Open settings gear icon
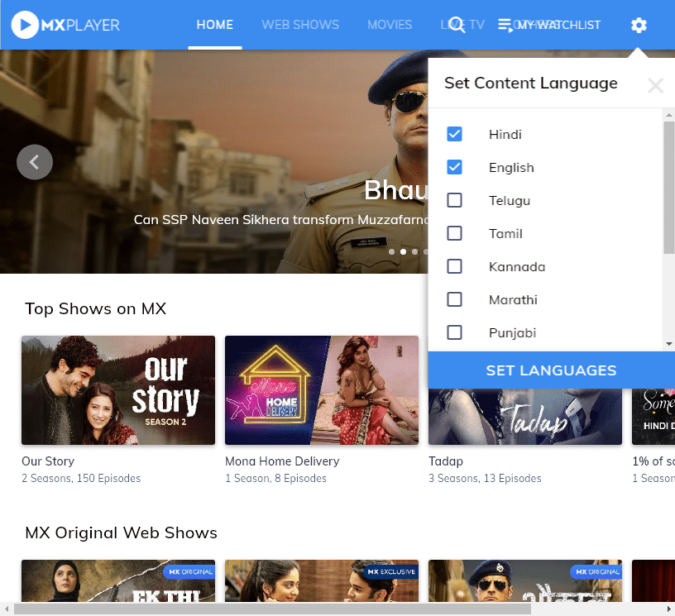 [639, 25]
